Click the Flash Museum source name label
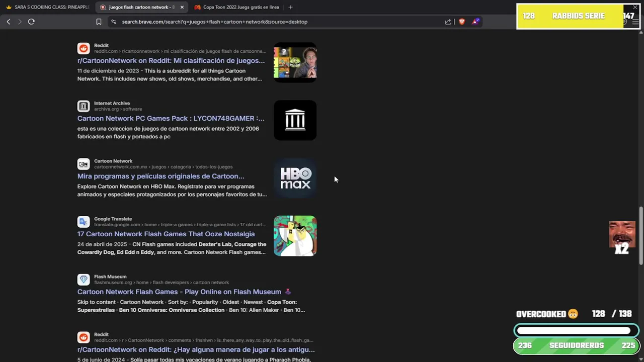Screen dimensions: 644x362 110,277
